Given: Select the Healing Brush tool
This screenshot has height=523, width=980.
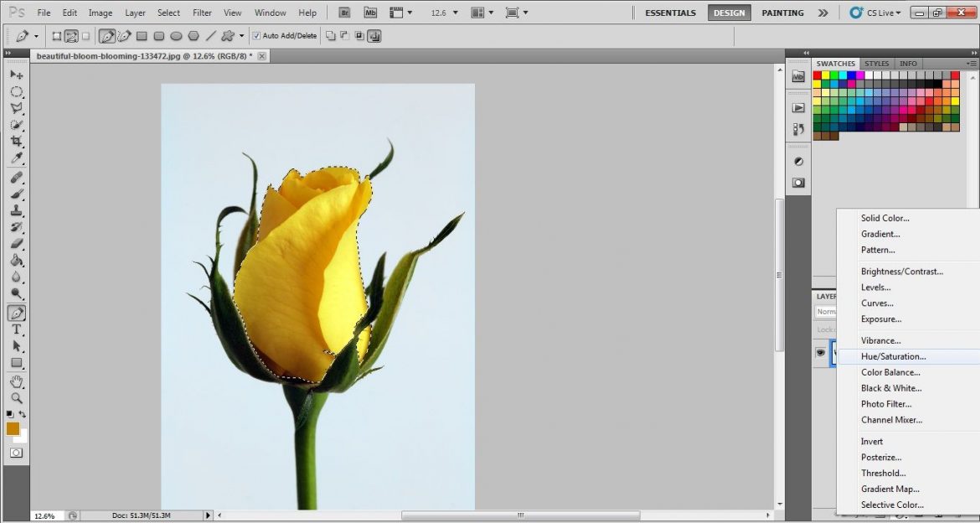Looking at the screenshot, I should tap(16, 178).
